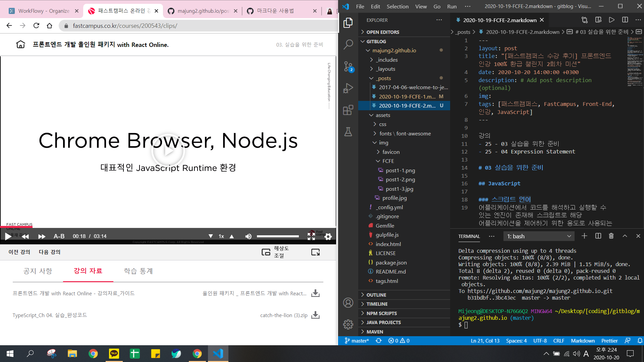Change the Markdown language mode in the status bar
The image size is (644, 362).
[583, 341]
